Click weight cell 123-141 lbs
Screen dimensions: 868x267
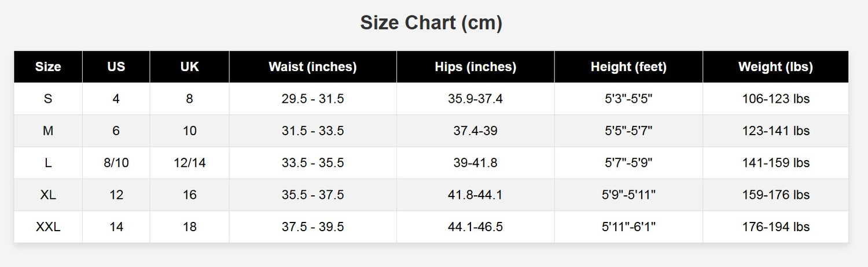coord(776,131)
